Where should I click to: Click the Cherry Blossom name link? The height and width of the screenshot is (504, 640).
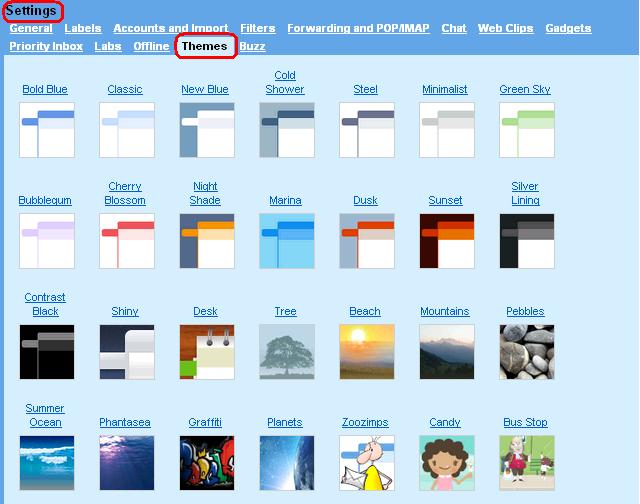pos(125,193)
